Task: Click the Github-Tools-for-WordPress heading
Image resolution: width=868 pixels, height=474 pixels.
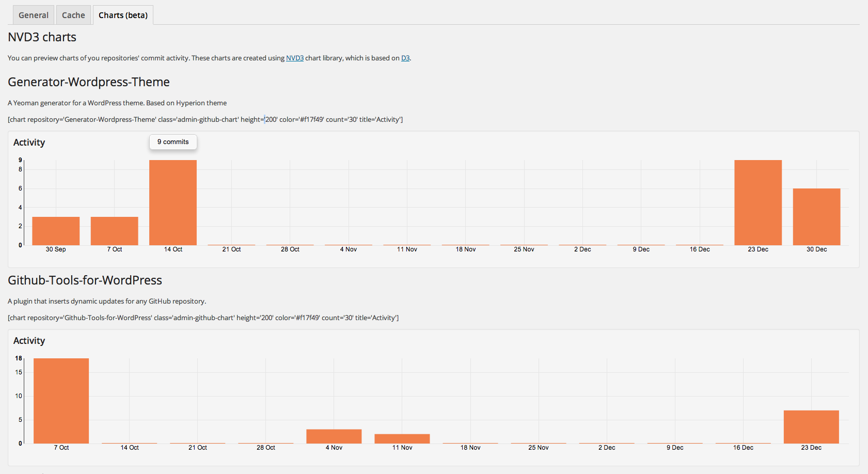Action: coord(85,280)
